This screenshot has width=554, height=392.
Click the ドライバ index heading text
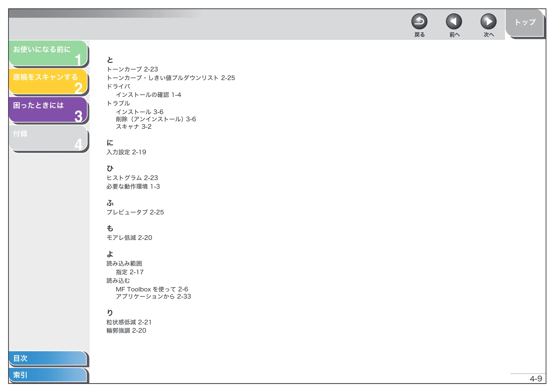118,86
